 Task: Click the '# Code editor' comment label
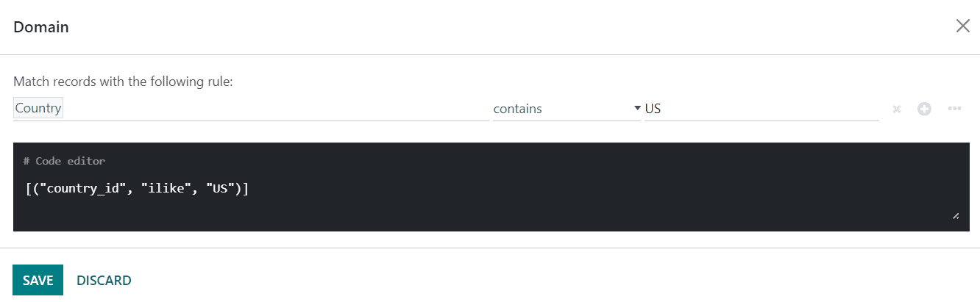64,161
